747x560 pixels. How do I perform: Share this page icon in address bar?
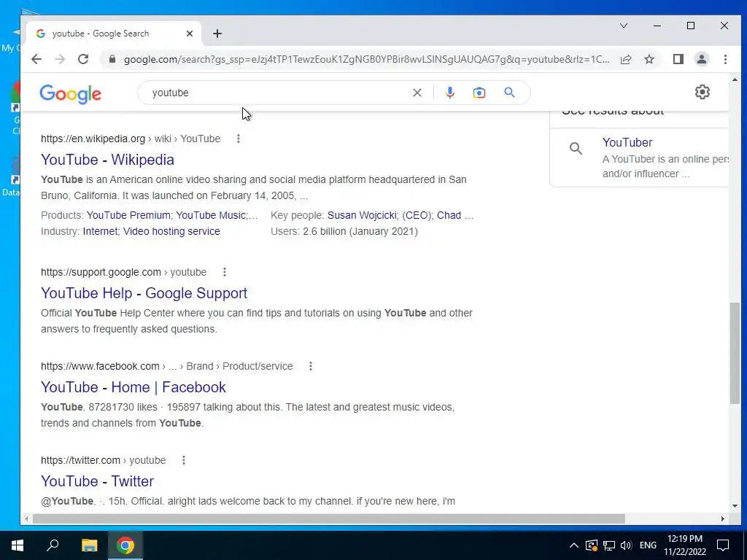625,59
